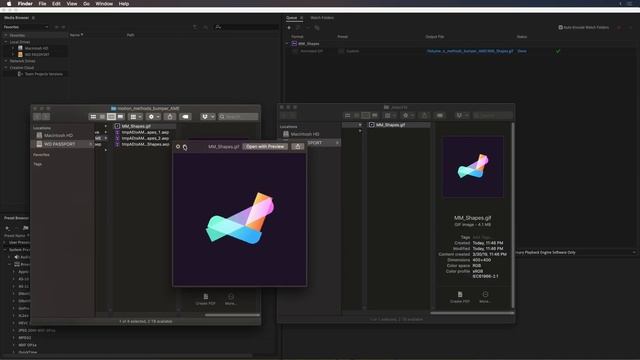Image resolution: width=640 pixels, height=360 pixels.
Task: Select icon view in left Finder window
Action: pyautogui.click(x=93, y=117)
